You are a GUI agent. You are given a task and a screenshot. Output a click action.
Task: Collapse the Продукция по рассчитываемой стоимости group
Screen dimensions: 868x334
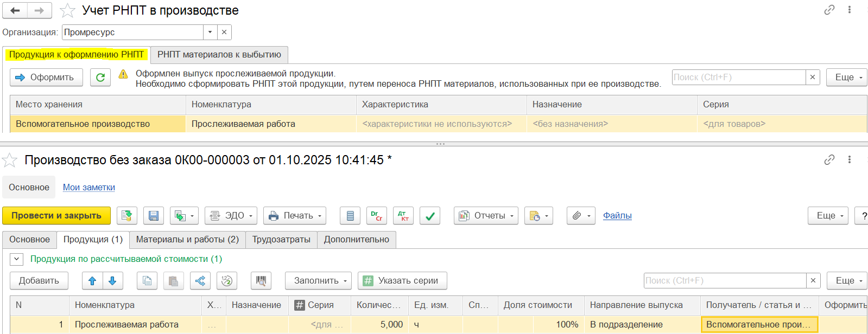(x=17, y=259)
